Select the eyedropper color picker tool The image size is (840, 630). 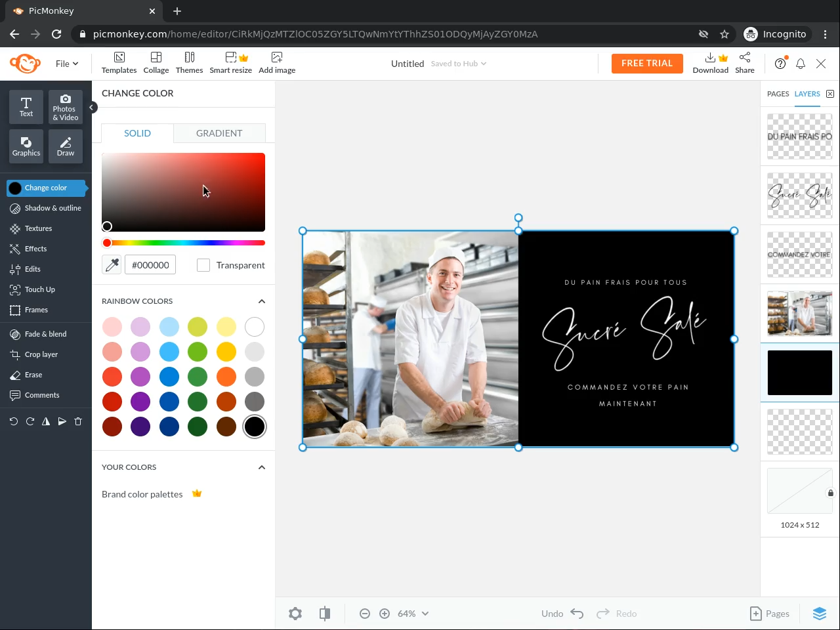(x=112, y=265)
